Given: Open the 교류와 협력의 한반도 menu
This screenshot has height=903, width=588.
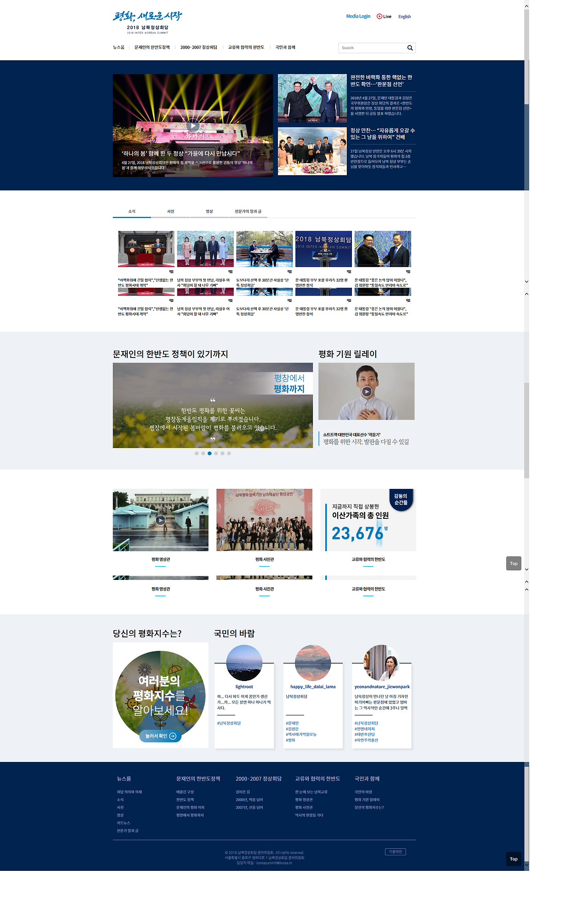Looking at the screenshot, I should pyautogui.click(x=246, y=47).
